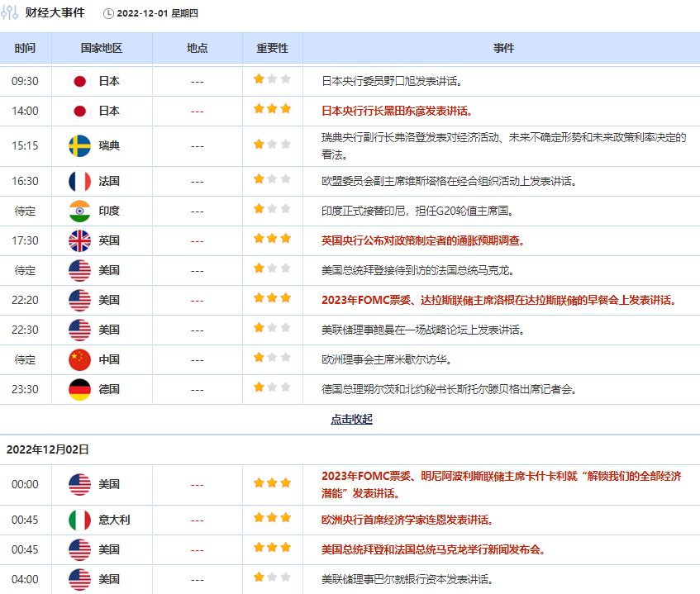Click the Japan flag icon at 09:30
The width and height of the screenshot is (700, 594).
click(79, 81)
